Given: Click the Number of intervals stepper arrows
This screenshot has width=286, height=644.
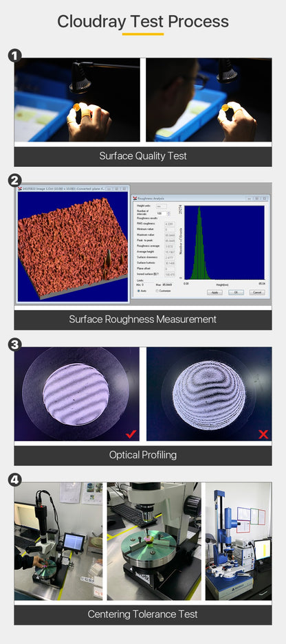Looking at the screenshot, I should click(168, 213).
